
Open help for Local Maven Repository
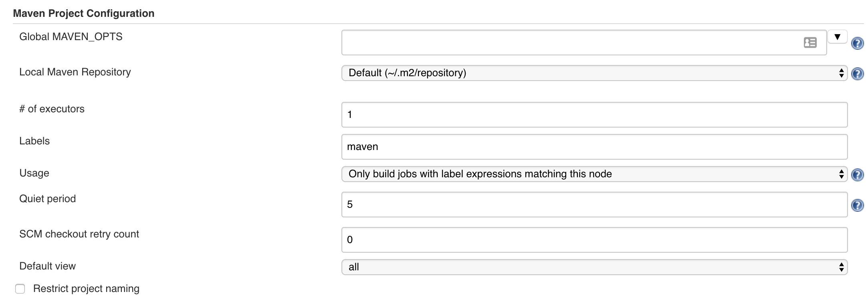(857, 74)
